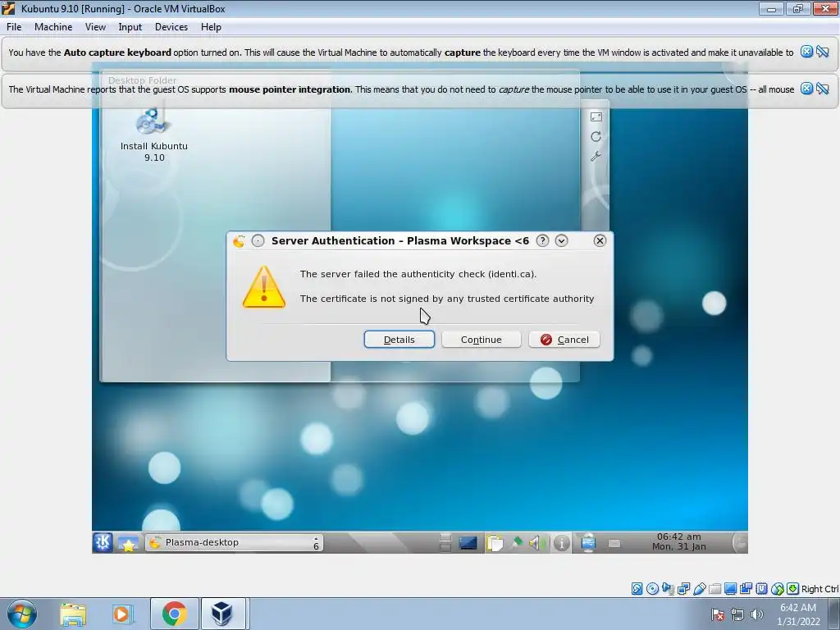Click the starred folder icon in KDE panel

pos(128,543)
